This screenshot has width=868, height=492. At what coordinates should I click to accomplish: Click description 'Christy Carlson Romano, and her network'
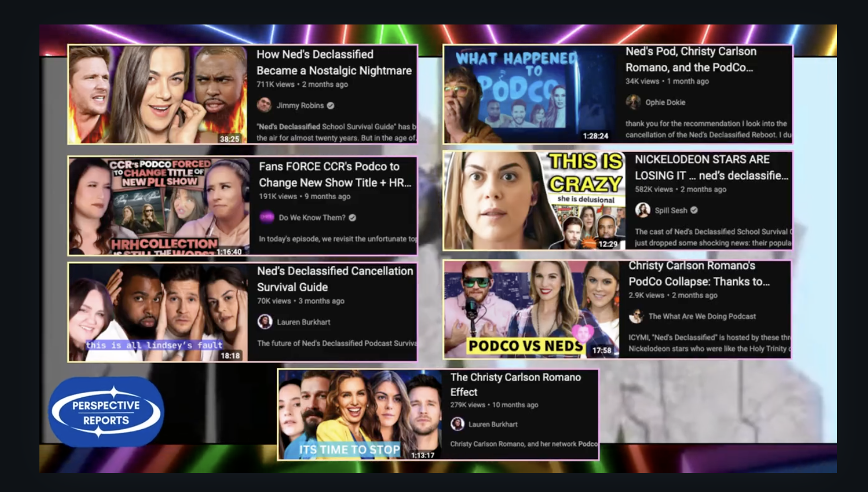pyautogui.click(x=524, y=444)
